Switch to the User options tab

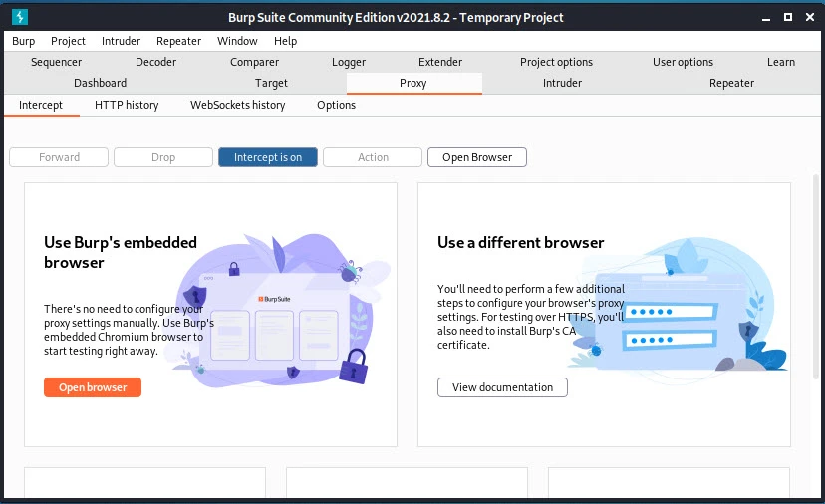[x=683, y=62]
